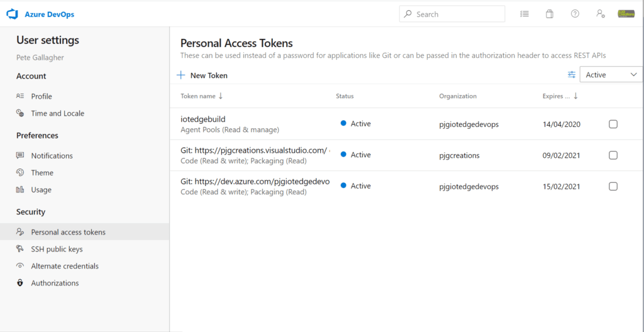Open the Active status filter dropdown
The image size is (644, 332).
[x=611, y=74]
